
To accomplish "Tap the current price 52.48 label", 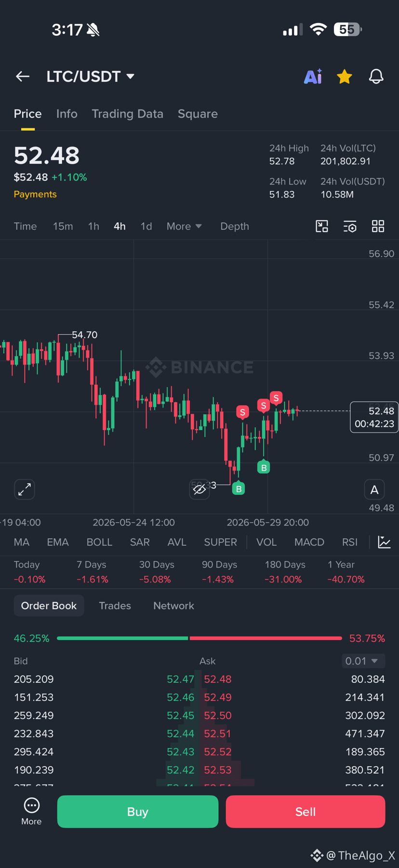I will (374, 417).
